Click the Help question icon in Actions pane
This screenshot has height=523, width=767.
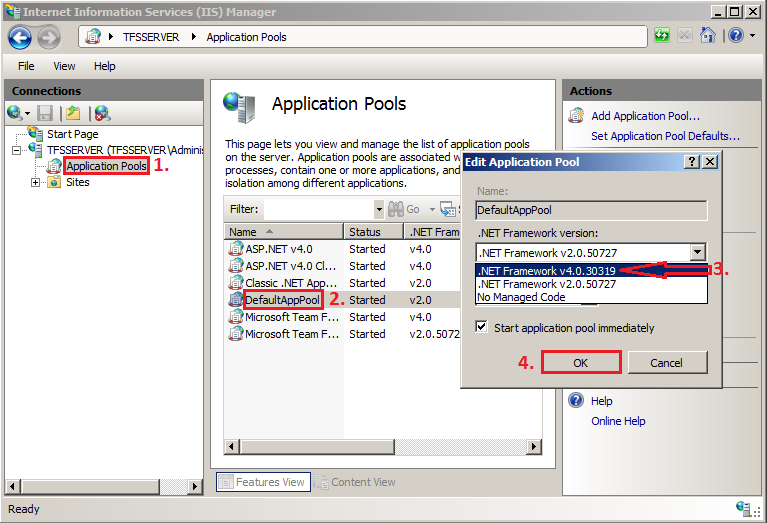pyautogui.click(x=576, y=400)
